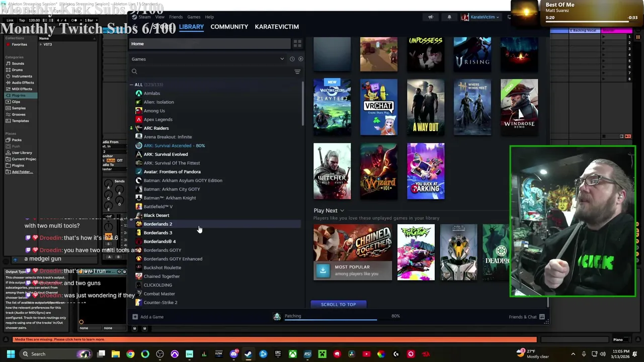Click Add Folder link in Ableton
644x362 pixels.
point(22,172)
